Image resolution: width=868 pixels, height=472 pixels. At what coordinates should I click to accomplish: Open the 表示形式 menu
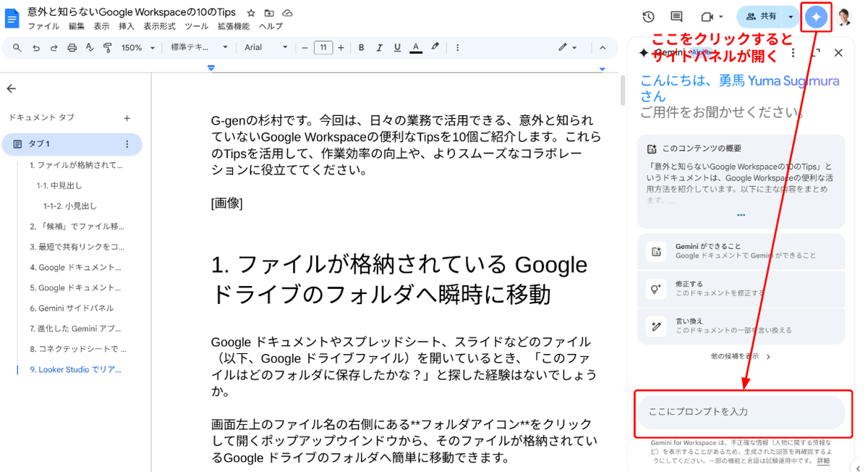pyautogui.click(x=159, y=26)
